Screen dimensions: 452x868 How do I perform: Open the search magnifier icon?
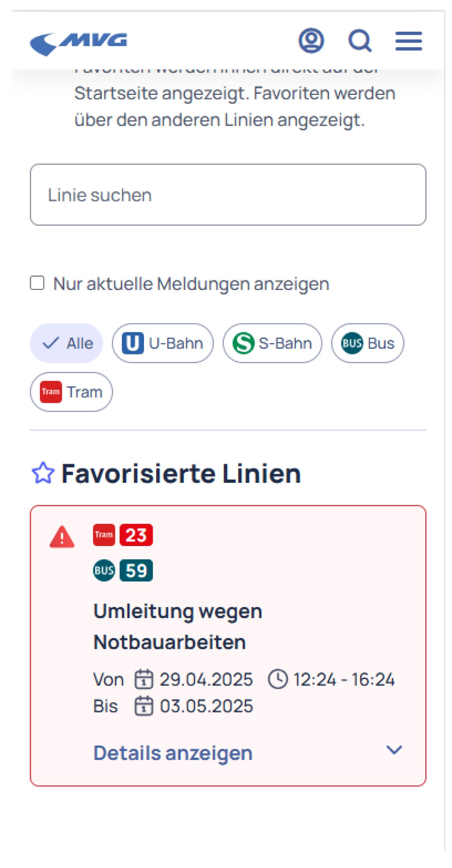360,41
